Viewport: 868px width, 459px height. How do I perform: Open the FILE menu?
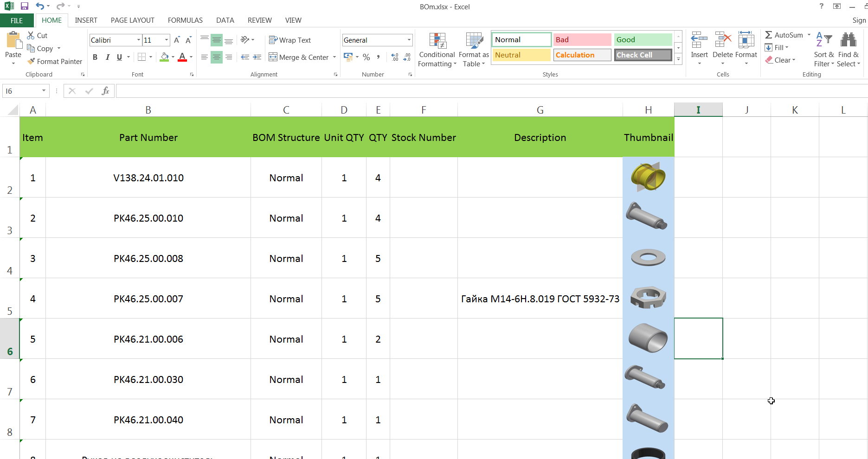click(16, 20)
